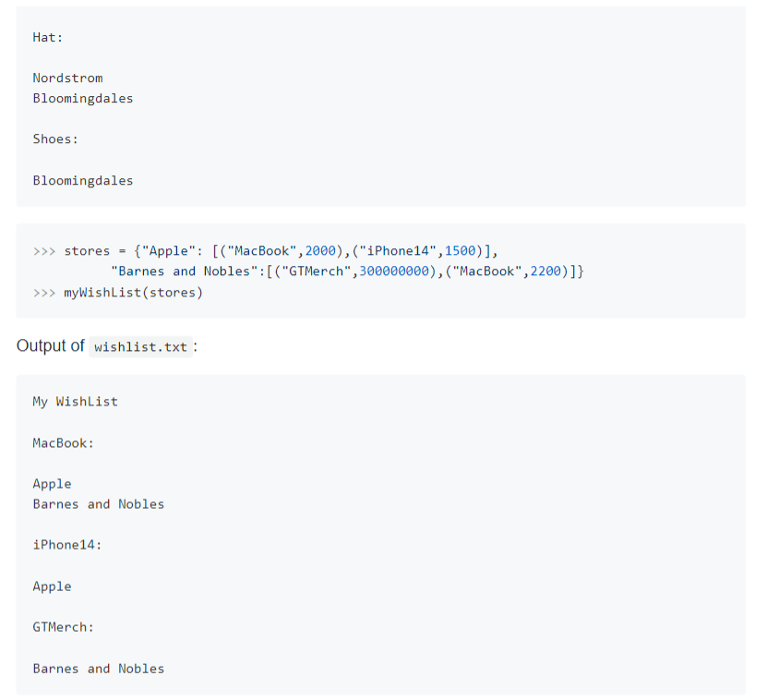The height and width of the screenshot is (700, 767).
Task: Click "Barnes and Nobles" under GTMerch
Action: [98, 668]
